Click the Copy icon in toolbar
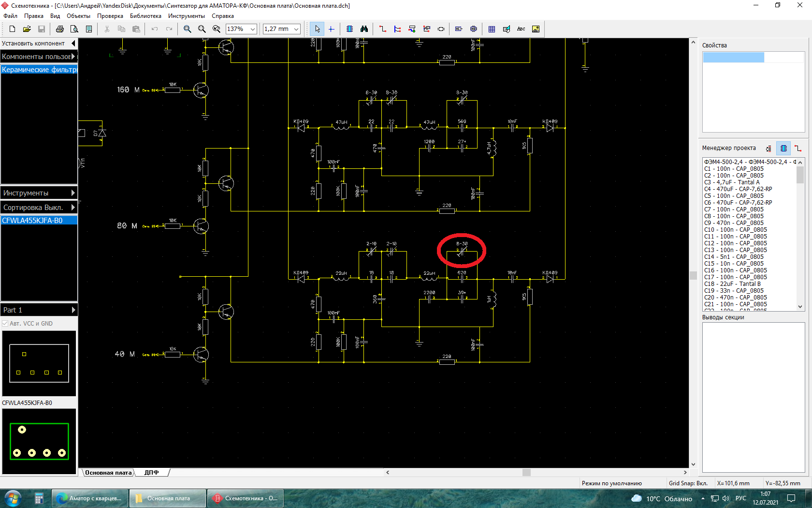Screen dimensions: 812x508 [121, 29]
